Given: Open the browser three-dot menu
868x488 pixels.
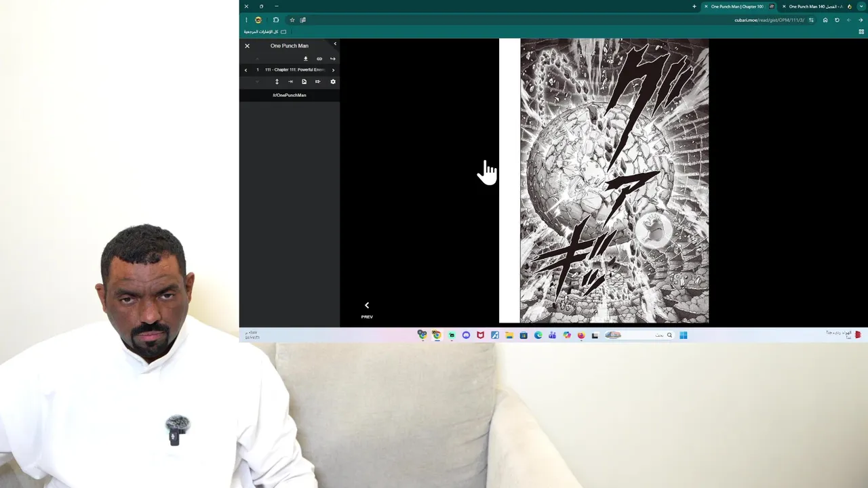Looking at the screenshot, I should pos(246,20).
